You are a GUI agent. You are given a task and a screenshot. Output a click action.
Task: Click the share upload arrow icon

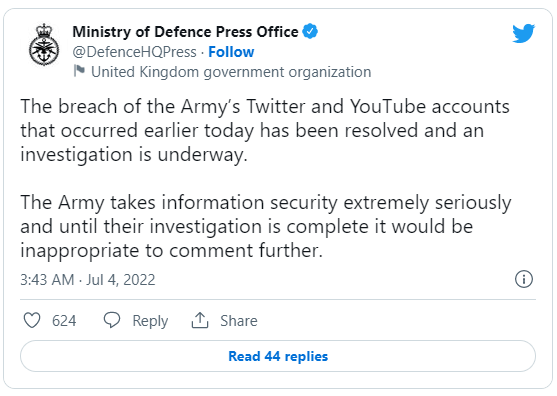(200, 320)
